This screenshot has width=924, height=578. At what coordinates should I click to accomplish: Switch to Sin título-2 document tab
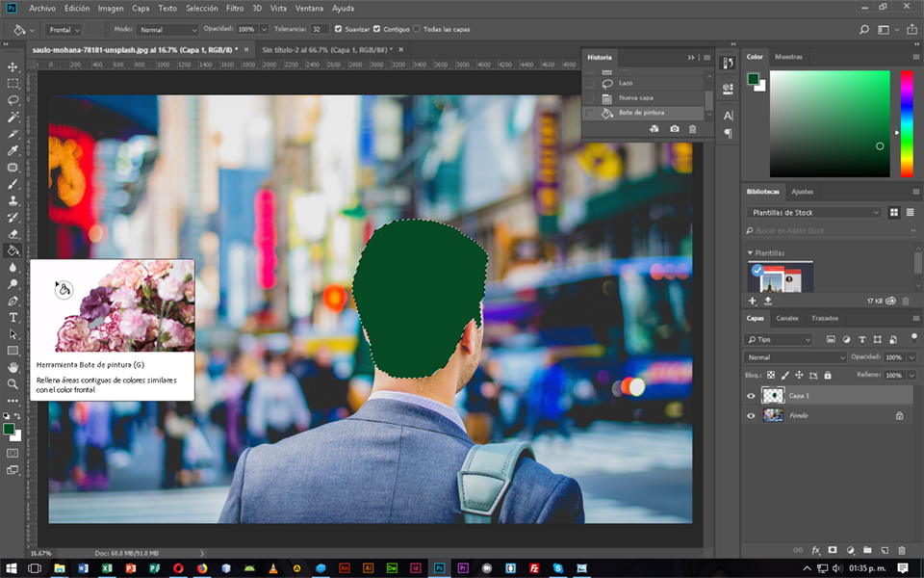coord(326,50)
